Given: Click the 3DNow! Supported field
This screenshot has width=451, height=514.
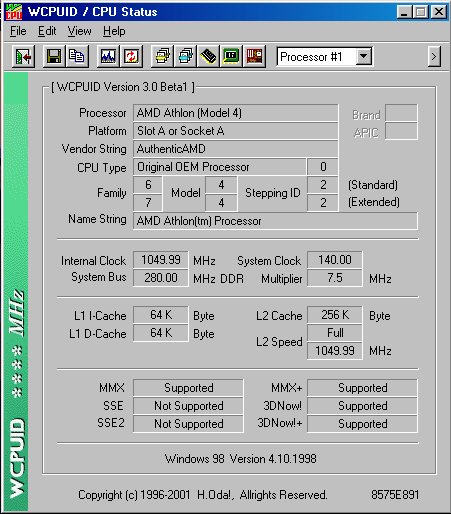Looking at the screenshot, I should pyautogui.click(x=362, y=406).
